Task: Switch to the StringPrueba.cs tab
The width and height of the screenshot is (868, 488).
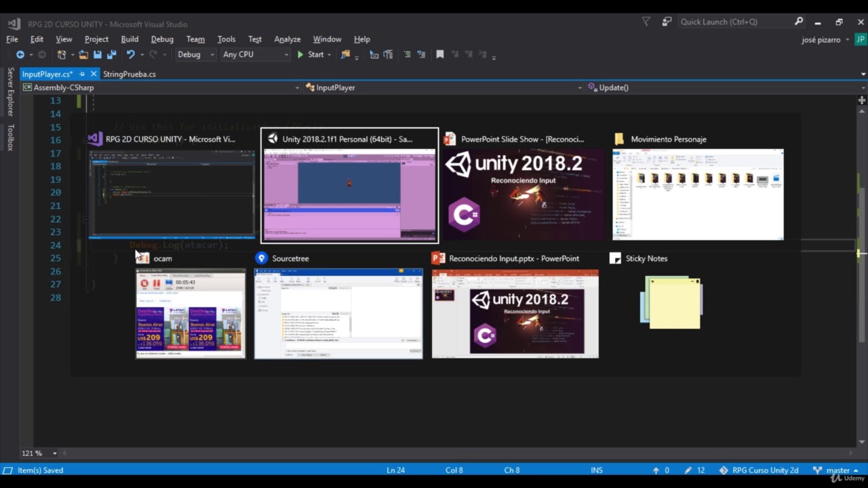Action: pyautogui.click(x=130, y=74)
